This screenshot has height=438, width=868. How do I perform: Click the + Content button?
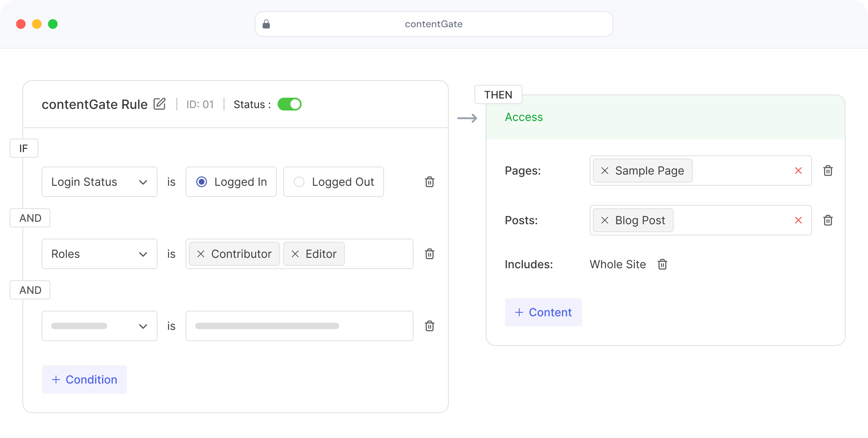click(543, 312)
